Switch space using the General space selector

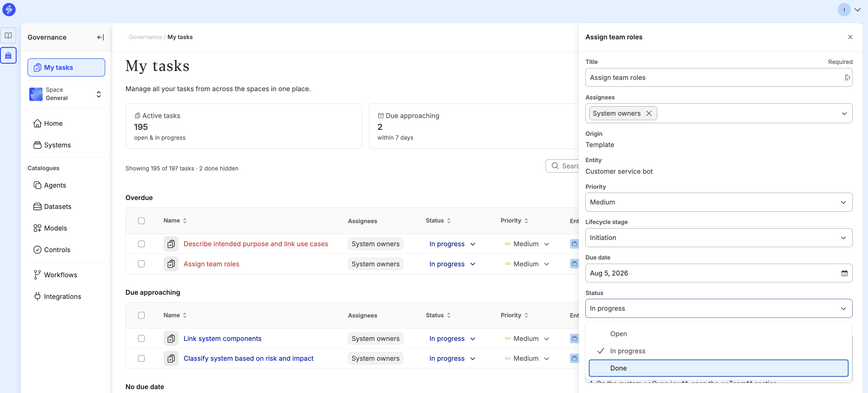point(66,94)
